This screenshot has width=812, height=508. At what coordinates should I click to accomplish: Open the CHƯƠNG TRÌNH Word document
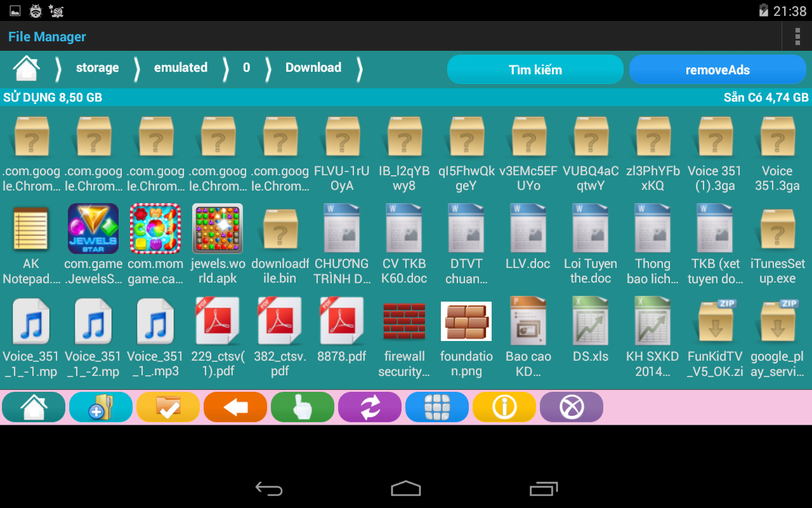click(x=342, y=246)
